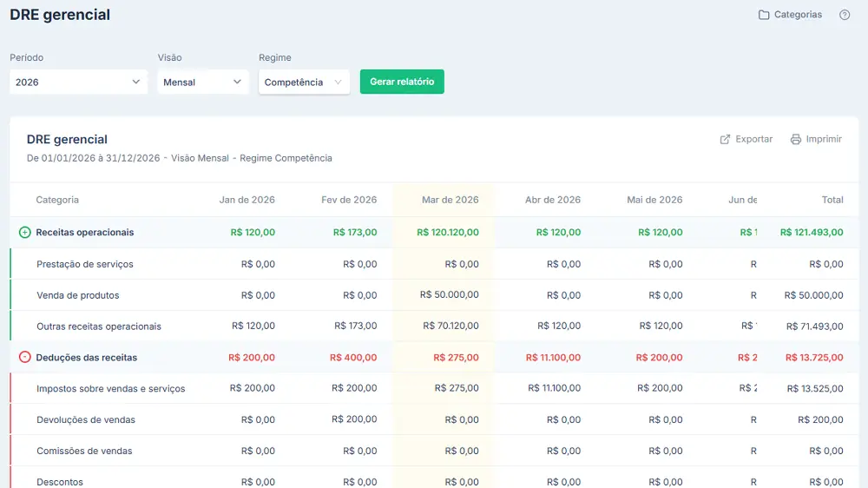This screenshot has width=868, height=488.
Task: Click the Prestação de serviços row label
Action: tap(85, 264)
